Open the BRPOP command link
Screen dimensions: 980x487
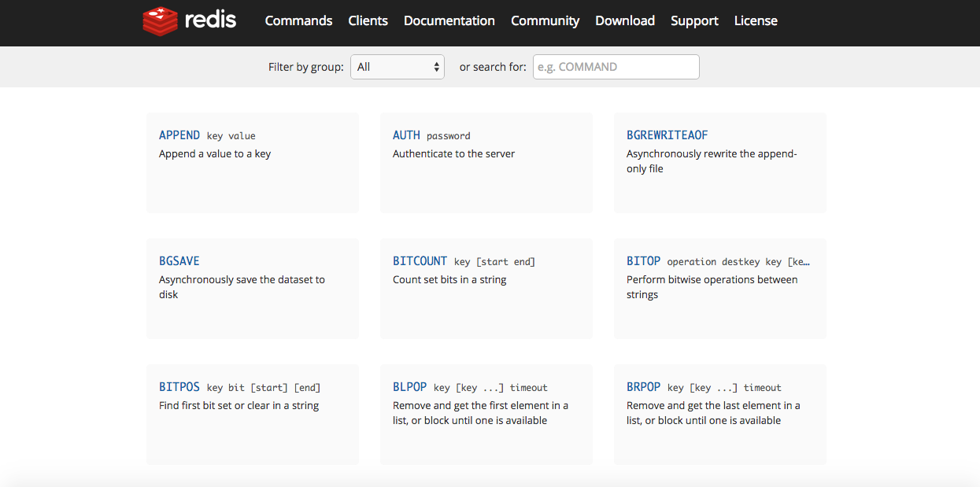click(644, 387)
